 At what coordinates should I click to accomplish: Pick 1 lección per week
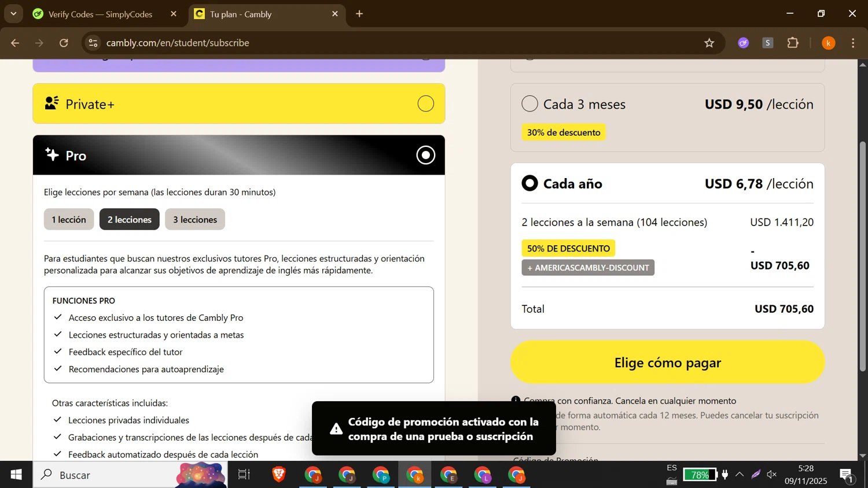69,219
